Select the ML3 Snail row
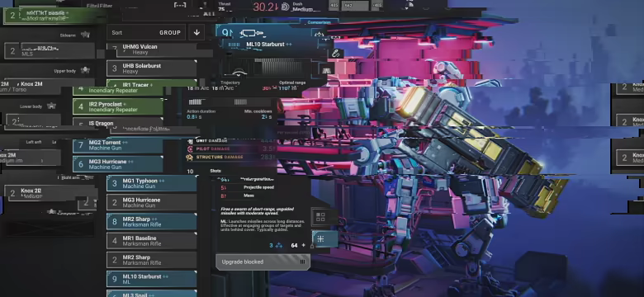Image resolution: width=644 pixels, height=297 pixels. click(152, 294)
